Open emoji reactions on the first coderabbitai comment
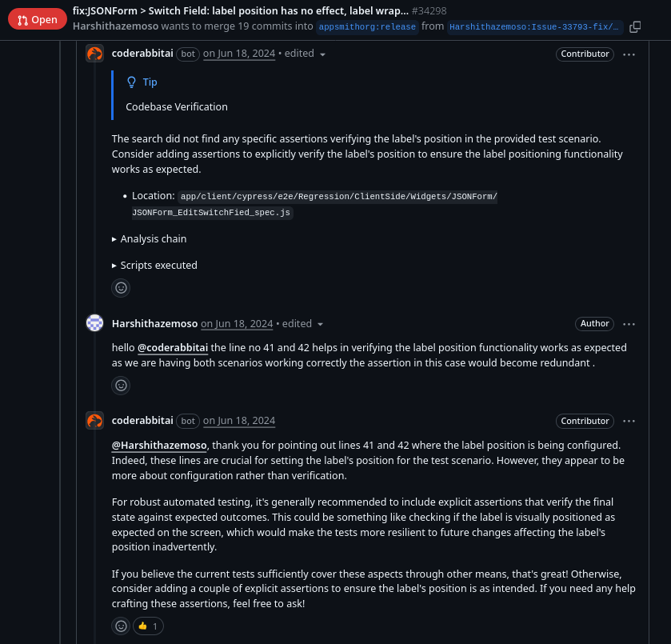Screen dimensions: 671x644 [x=121, y=287]
